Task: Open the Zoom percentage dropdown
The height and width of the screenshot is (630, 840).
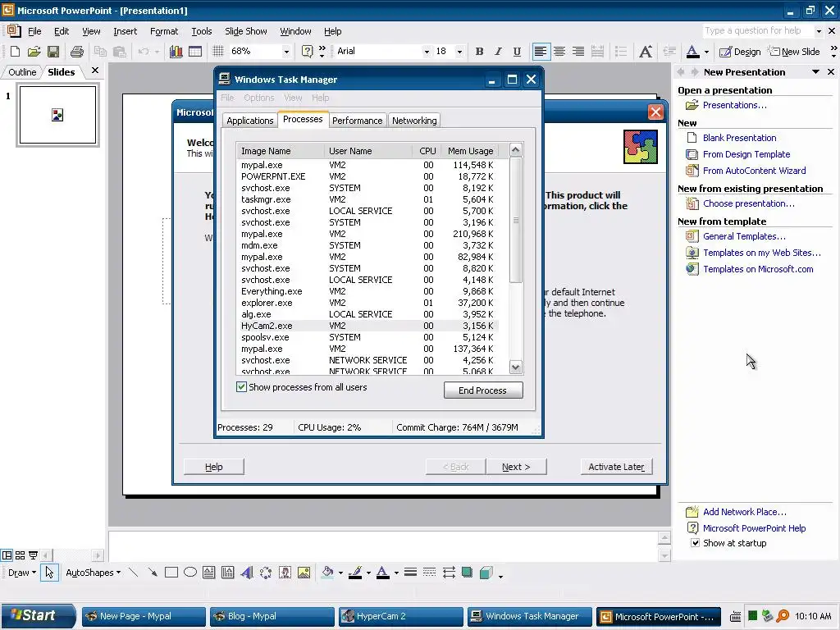Action: (x=286, y=52)
